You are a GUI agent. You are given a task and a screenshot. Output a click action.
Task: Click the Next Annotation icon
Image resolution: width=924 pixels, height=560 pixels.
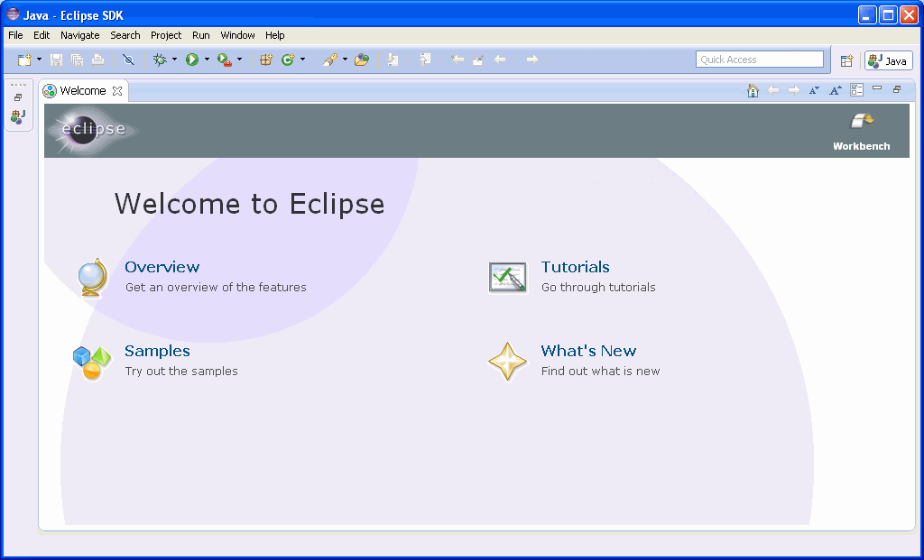click(393, 60)
